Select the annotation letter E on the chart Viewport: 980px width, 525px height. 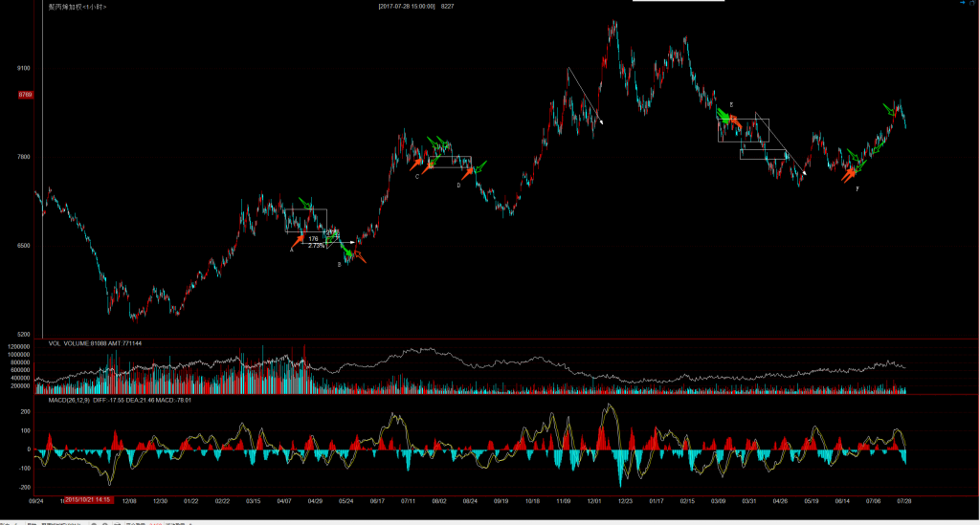point(731,104)
